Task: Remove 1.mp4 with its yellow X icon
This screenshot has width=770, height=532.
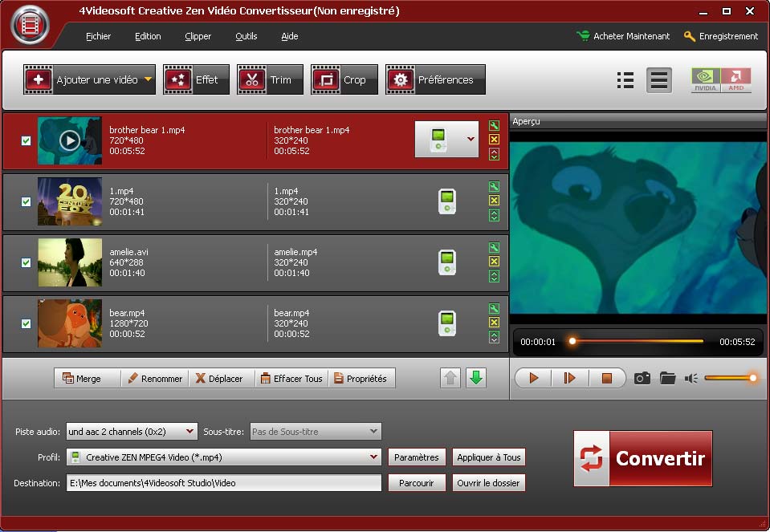Action: [x=494, y=201]
